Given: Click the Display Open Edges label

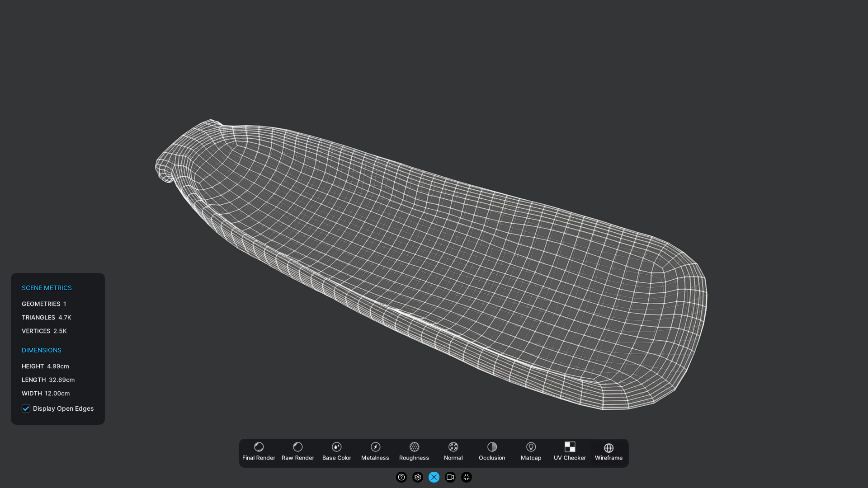Looking at the screenshot, I should 63,408.
